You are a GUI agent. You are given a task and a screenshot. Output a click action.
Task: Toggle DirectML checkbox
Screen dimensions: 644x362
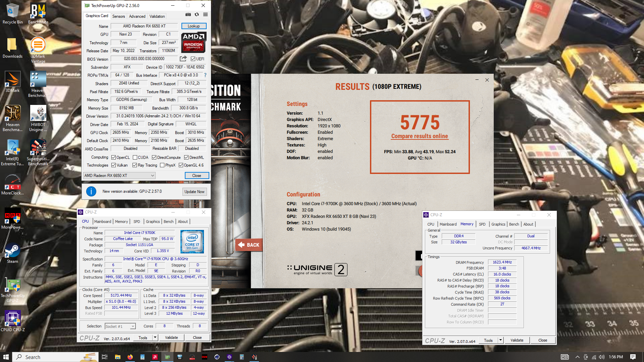pos(186,158)
